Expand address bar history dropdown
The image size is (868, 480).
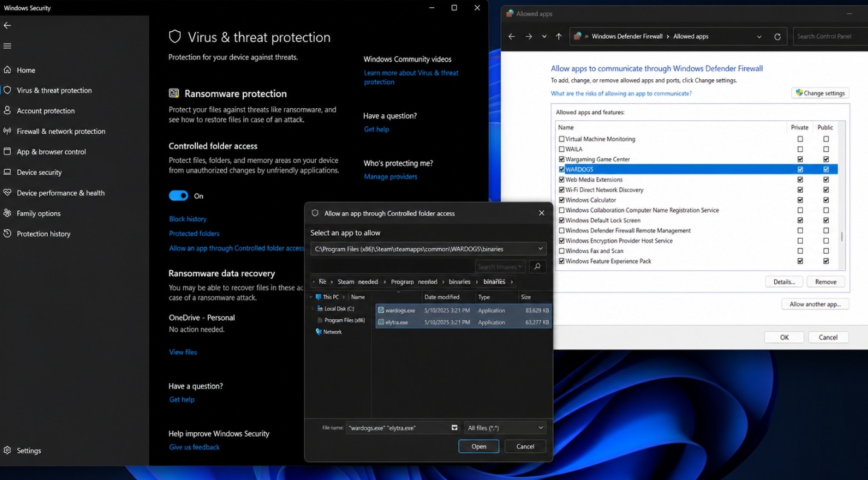point(759,36)
